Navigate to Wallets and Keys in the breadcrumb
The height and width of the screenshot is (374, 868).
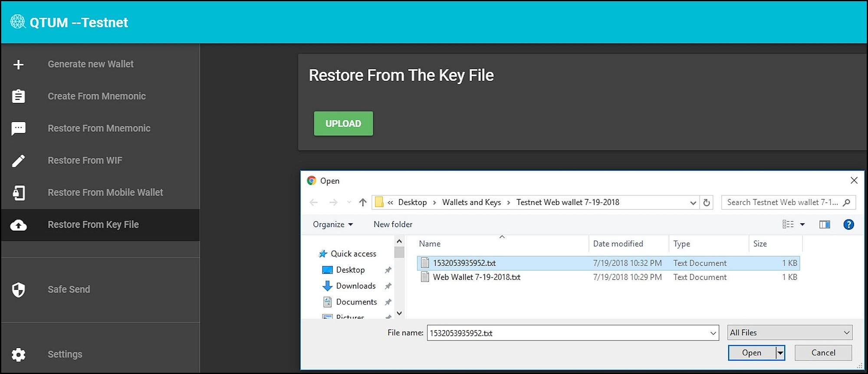(x=471, y=202)
